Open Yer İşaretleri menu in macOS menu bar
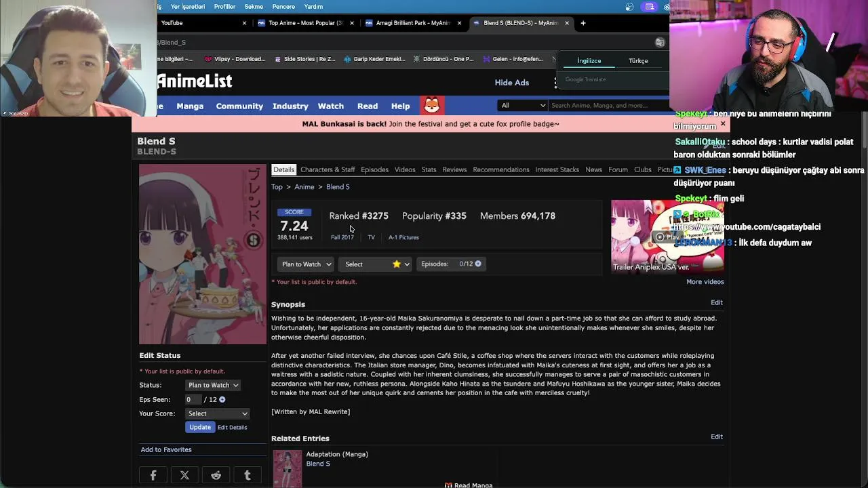This screenshot has height=488, width=868. (188, 7)
